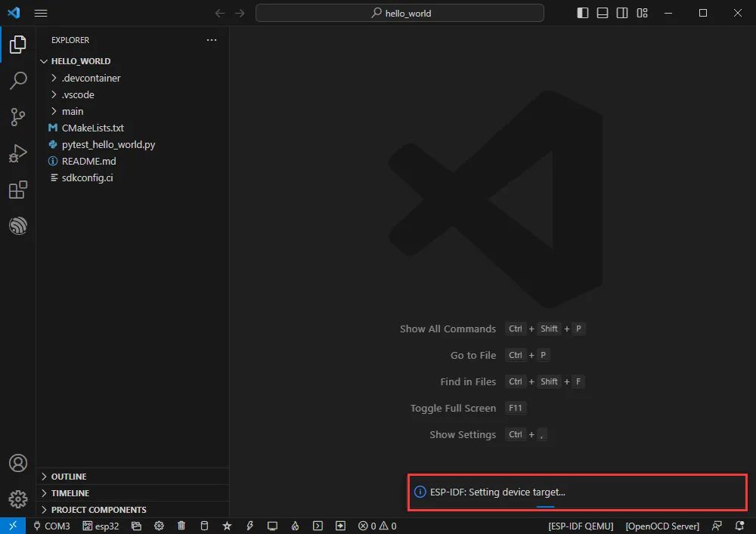The width and height of the screenshot is (756, 534).
Task: Open CMakeLists.txt file
Action: click(92, 128)
